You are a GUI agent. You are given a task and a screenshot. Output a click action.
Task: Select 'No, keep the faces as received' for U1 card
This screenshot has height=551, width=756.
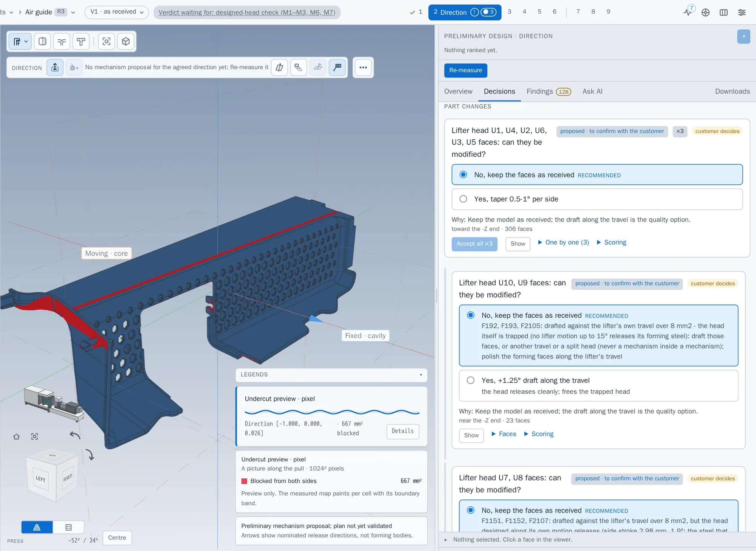coord(597,175)
